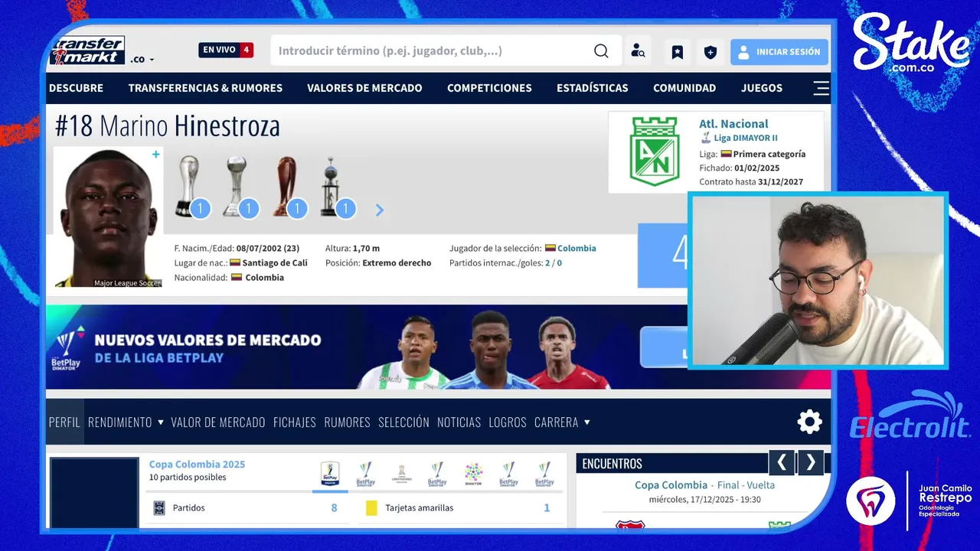Click the yellow card icon

[371, 508]
